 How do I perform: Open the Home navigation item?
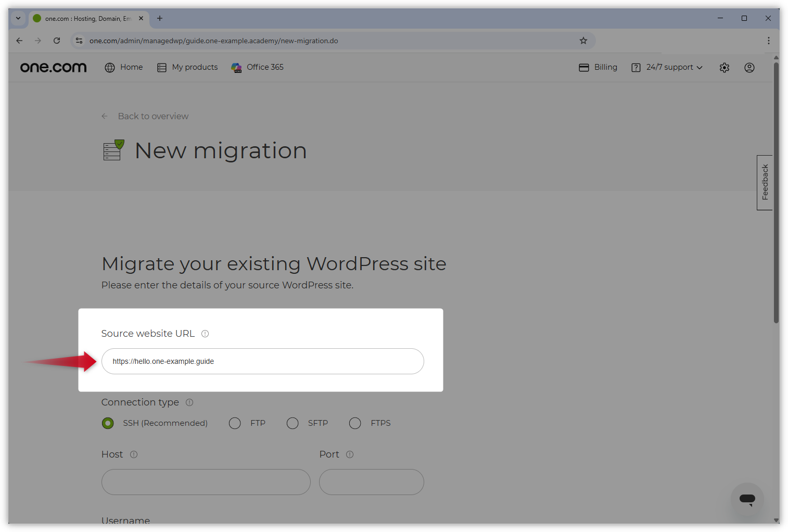pos(124,67)
